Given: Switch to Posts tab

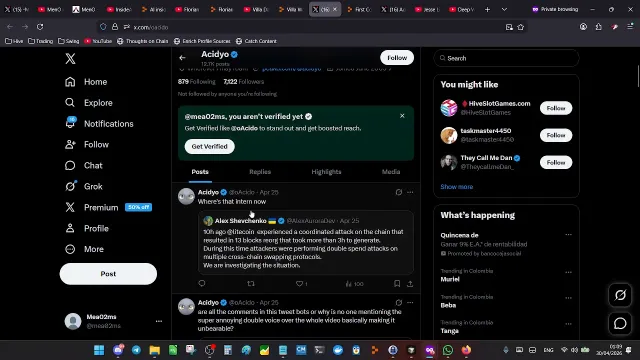Looking at the screenshot, I should click(200, 172).
